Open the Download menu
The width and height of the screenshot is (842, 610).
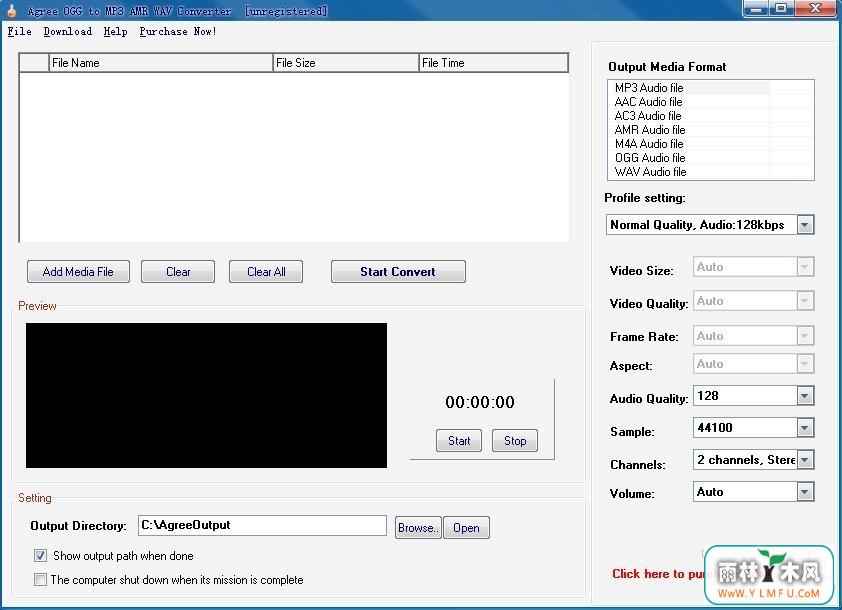tap(68, 32)
